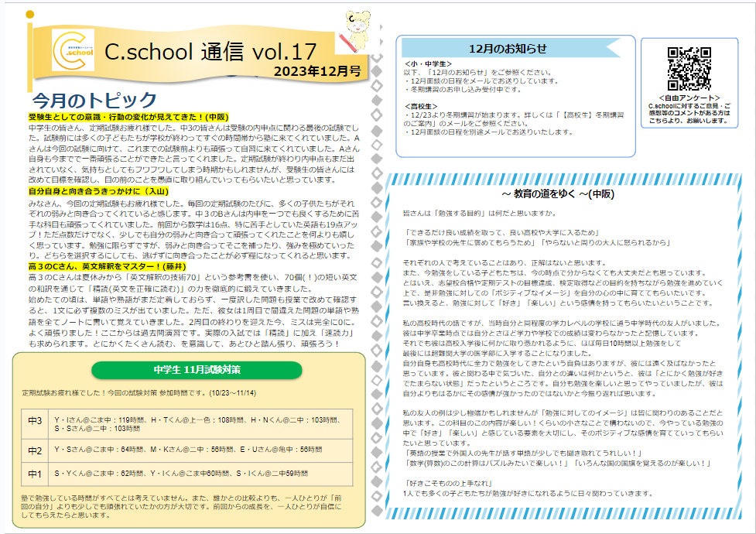
Task: Click the sentence "皆さんは「勉強する目的」は何だと思いますか。"
Action: (481, 214)
